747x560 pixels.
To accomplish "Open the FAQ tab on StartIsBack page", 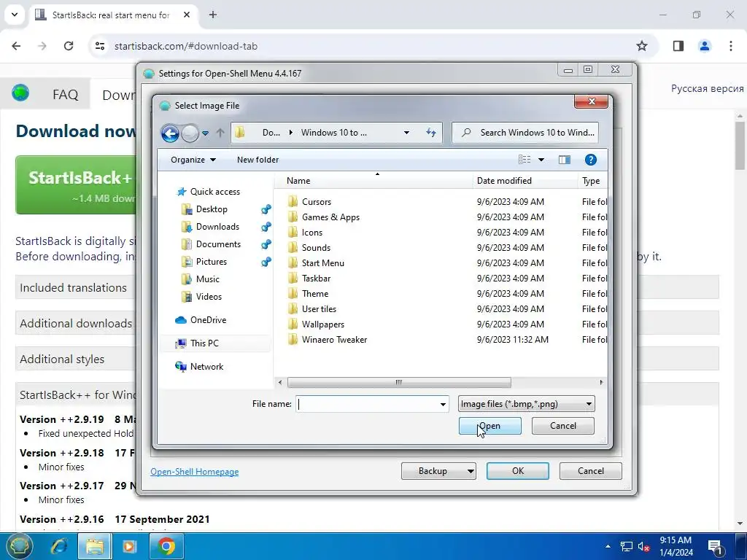I will pos(65,95).
